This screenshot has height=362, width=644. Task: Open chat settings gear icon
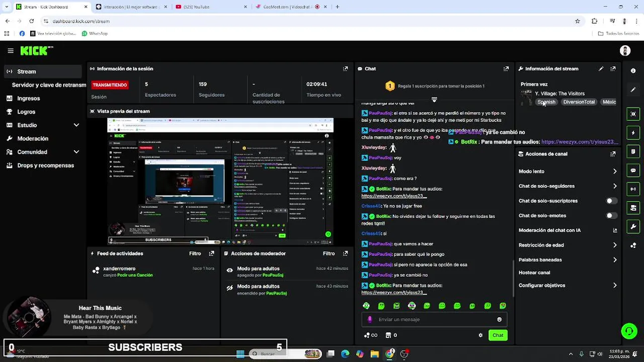pyautogui.click(x=480, y=335)
